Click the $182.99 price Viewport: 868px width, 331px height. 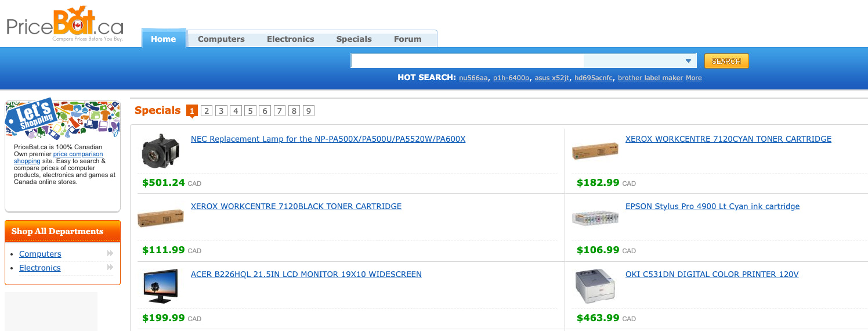tap(598, 182)
